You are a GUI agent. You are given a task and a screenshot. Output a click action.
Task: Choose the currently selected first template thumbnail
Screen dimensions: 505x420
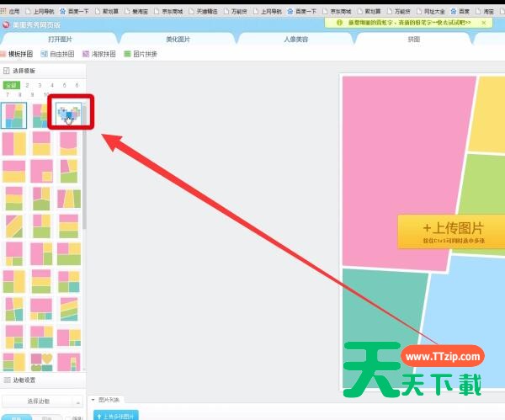click(x=13, y=115)
